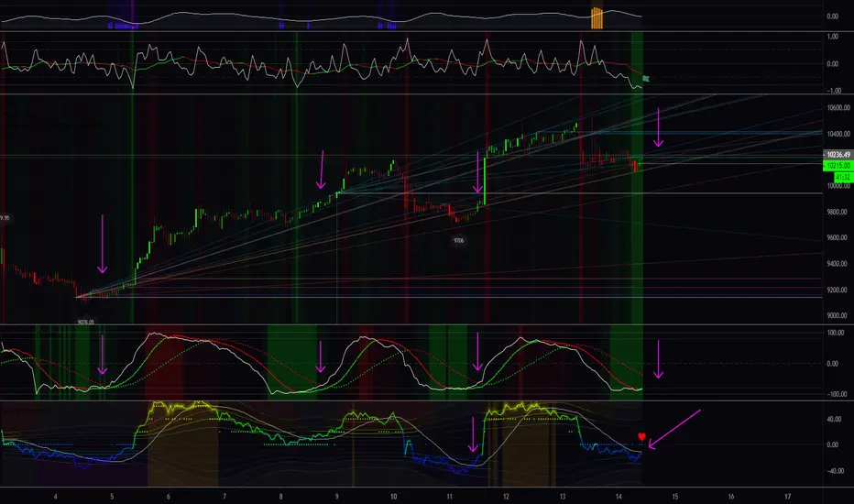
Task: Select the magenta arrow in the bottom pane near day 11
Action: 473,434
